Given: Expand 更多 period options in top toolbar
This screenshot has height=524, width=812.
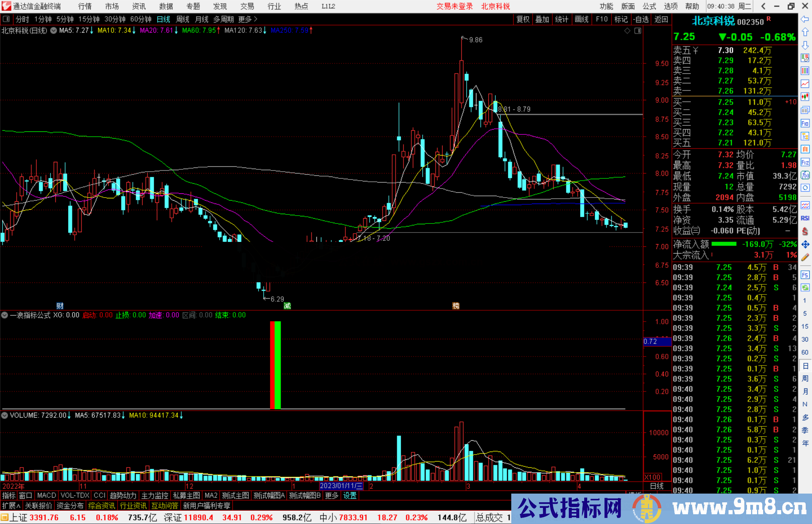Looking at the screenshot, I should (247, 19).
